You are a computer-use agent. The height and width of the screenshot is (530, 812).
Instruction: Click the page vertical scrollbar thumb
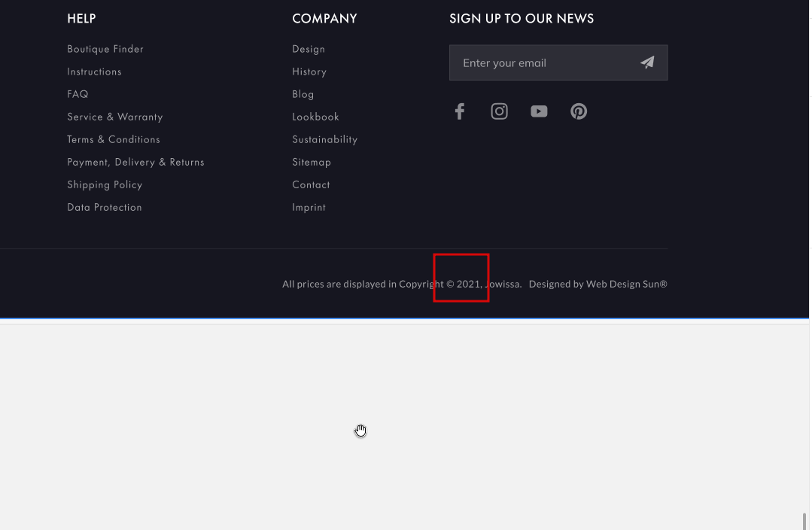click(804, 521)
